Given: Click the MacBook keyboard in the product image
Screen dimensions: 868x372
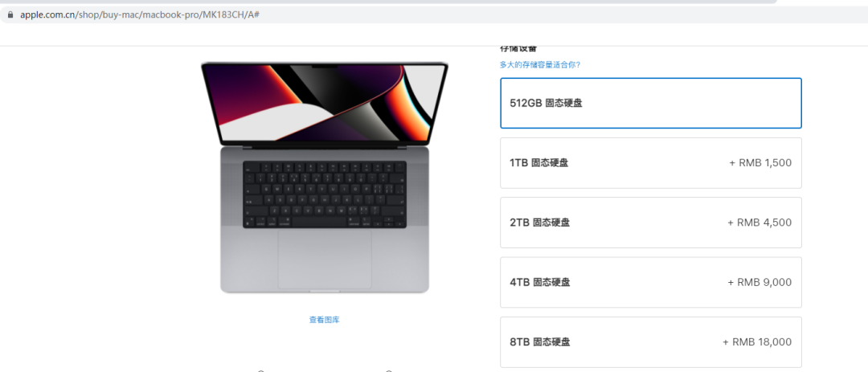Looking at the screenshot, I should [x=325, y=195].
